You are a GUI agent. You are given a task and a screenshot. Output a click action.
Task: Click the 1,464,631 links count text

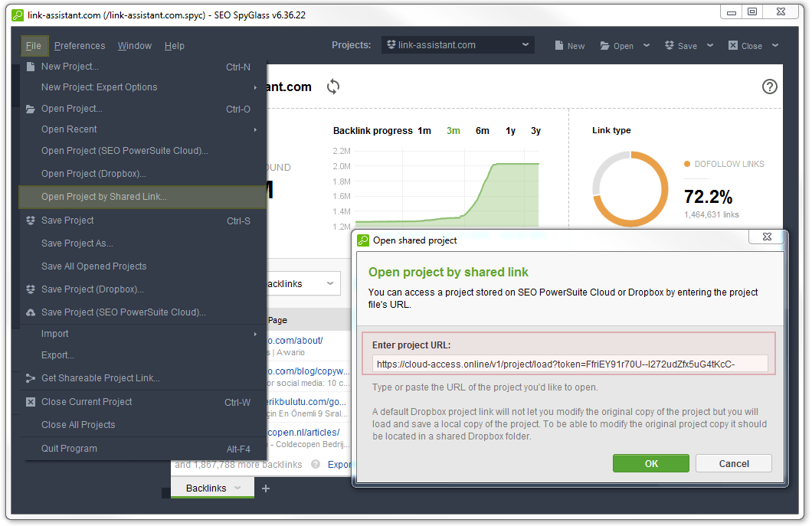[712, 214]
